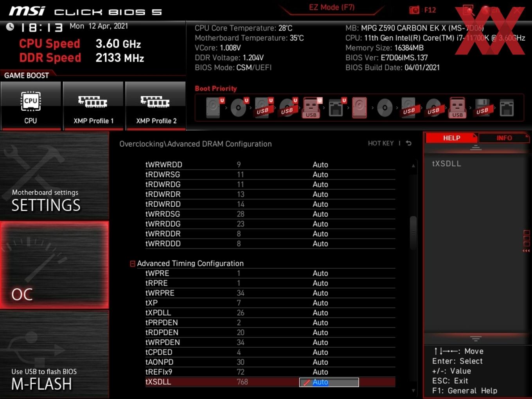Open the SETTINGS motherboard settings section
Viewport: 532px width, 399px height.
54,176
